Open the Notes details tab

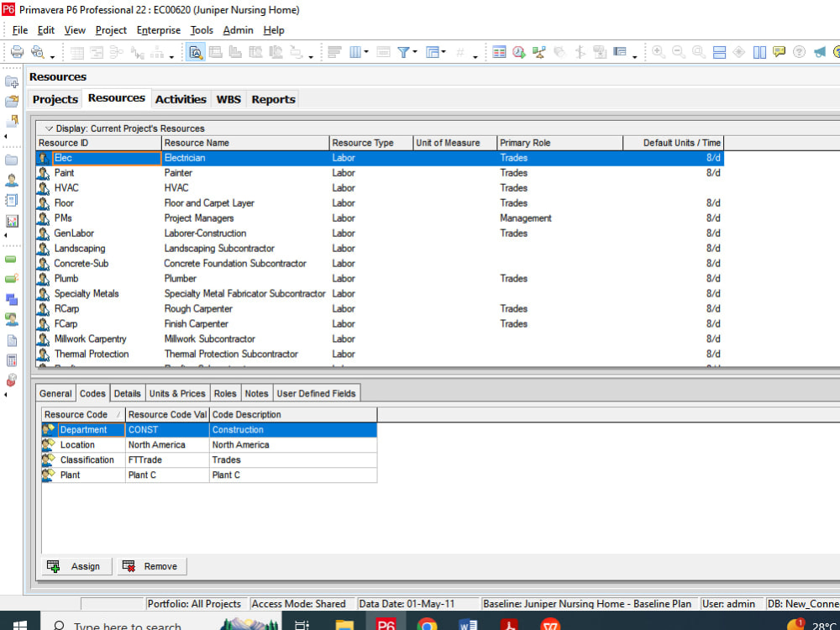point(256,393)
